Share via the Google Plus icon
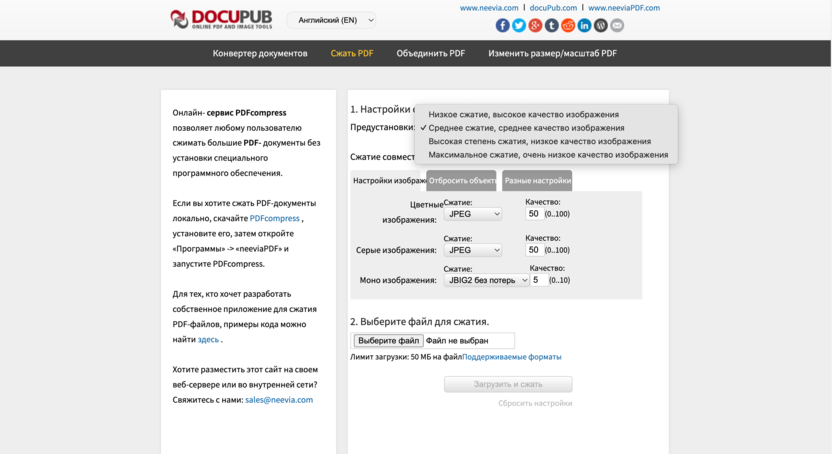 535,25
